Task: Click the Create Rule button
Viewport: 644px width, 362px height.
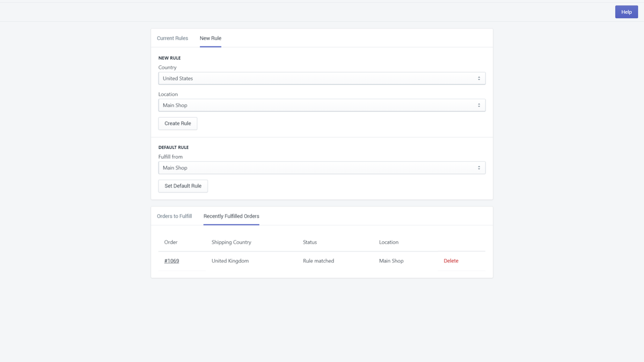Action: [x=178, y=123]
